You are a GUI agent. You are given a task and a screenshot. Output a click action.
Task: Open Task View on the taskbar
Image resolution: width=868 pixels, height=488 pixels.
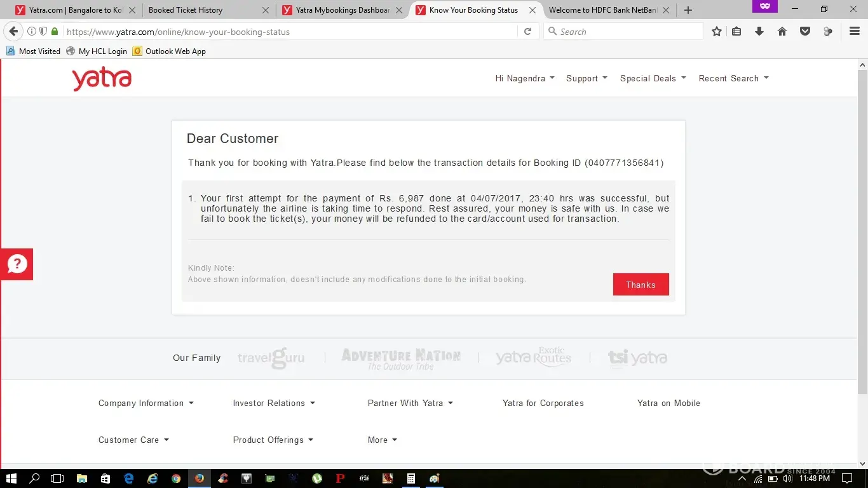58,478
